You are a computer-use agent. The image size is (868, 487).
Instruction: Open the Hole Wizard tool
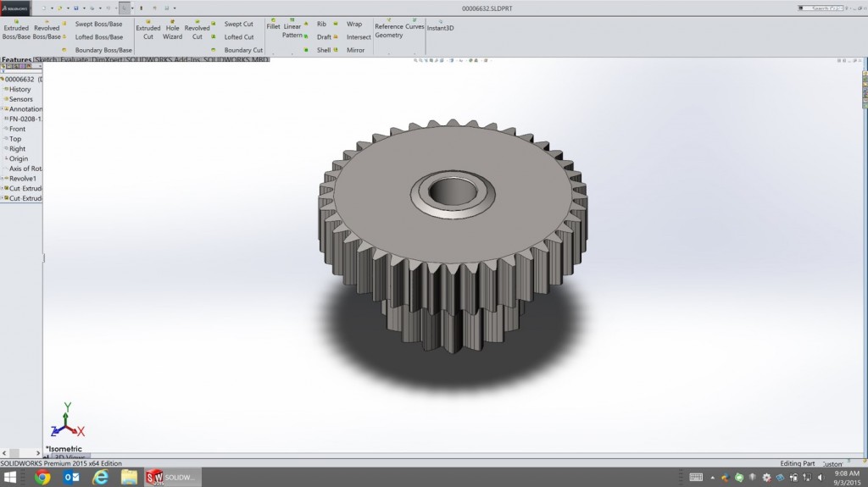172,32
